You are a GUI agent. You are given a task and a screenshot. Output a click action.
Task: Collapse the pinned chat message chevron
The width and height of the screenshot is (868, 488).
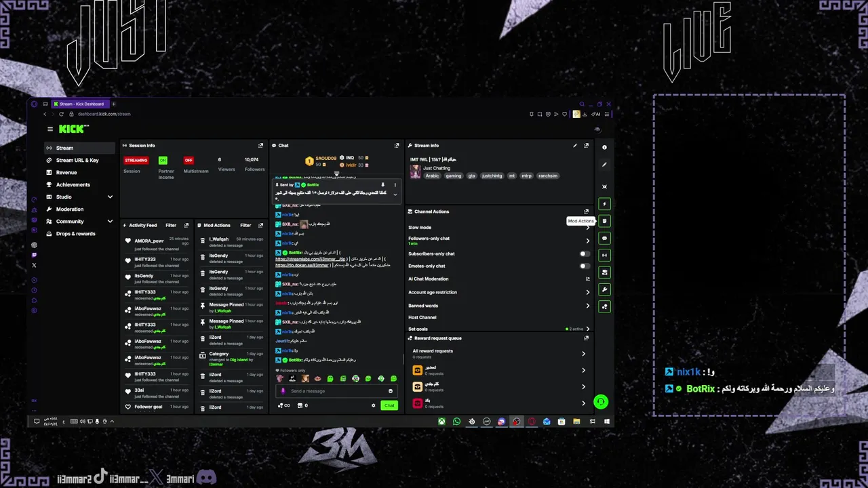coord(395,195)
